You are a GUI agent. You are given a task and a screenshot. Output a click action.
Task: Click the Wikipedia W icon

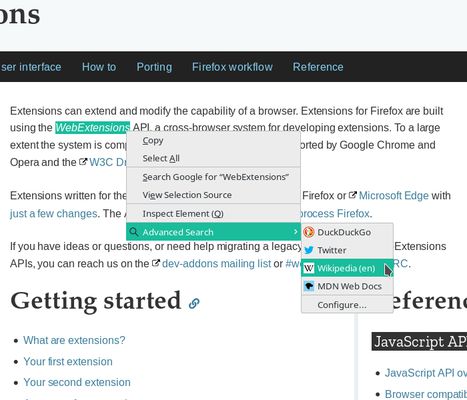[309, 268]
